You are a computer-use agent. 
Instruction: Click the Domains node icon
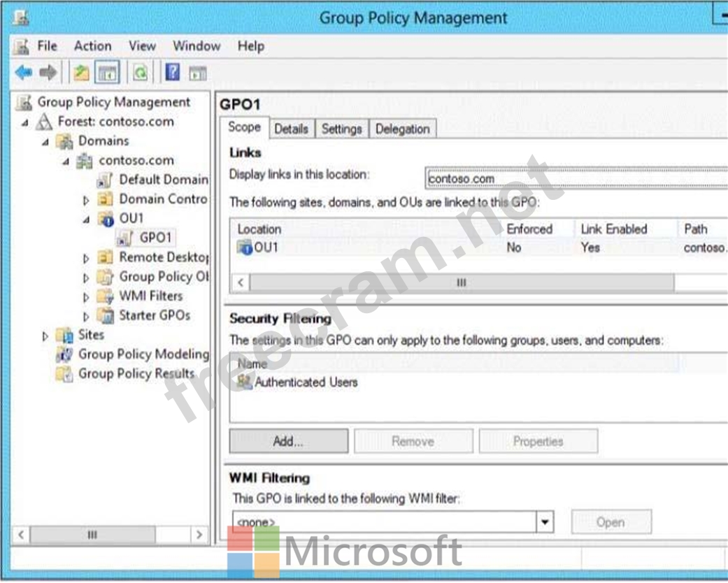point(64,141)
